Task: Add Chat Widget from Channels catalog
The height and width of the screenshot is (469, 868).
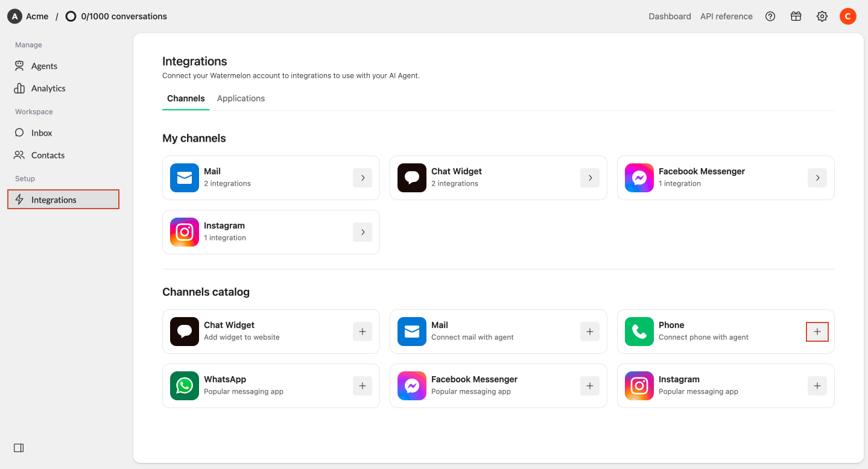Action: click(363, 332)
